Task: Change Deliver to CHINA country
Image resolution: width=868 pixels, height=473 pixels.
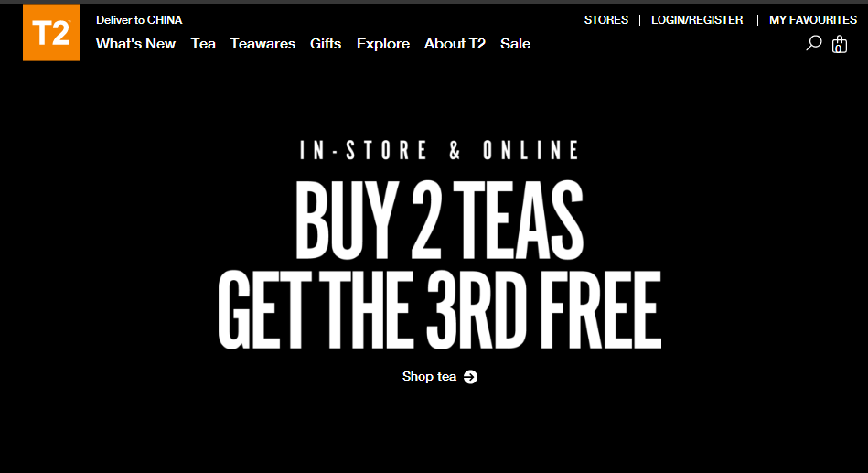Action: click(139, 20)
